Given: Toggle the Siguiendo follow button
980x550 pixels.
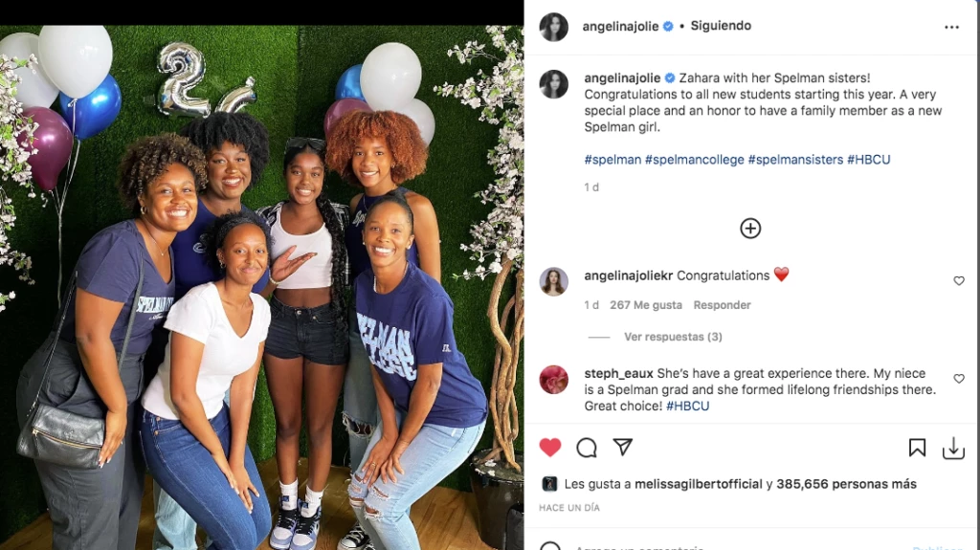Looking at the screenshot, I should 721,26.
